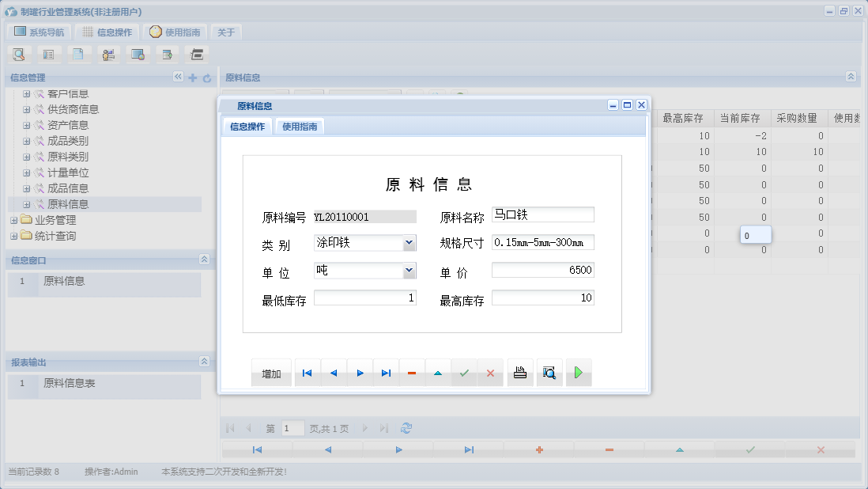Open the 类别 dropdown showing 涂印铁
868x489 pixels.
[x=409, y=243]
